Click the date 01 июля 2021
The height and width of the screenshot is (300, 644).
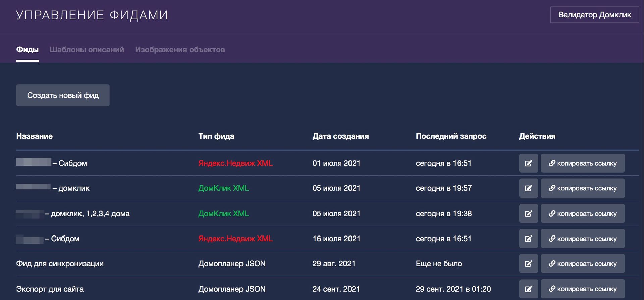click(336, 163)
